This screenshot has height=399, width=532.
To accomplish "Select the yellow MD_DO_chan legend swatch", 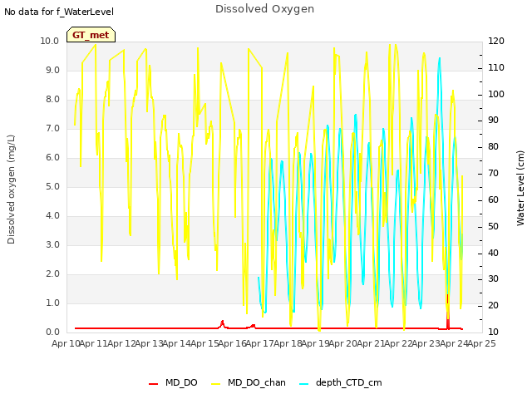I will [216, 384].
